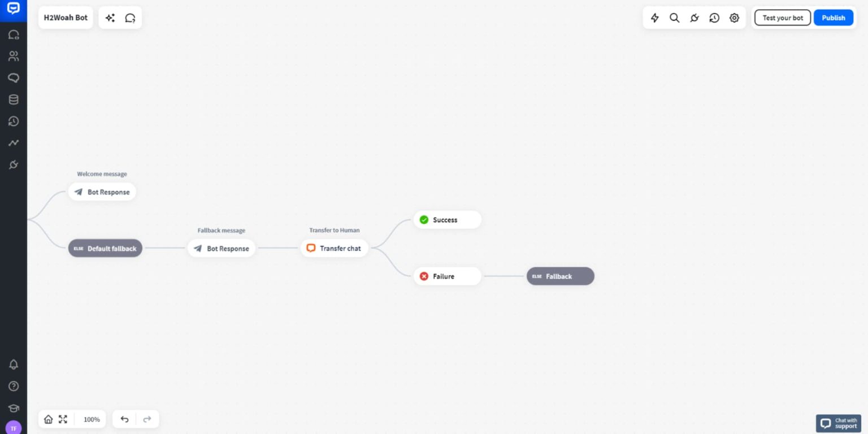The height and width of the screenshot is (434, 868).
Task: Fit the flow to screen
Action: coord(63,419)
